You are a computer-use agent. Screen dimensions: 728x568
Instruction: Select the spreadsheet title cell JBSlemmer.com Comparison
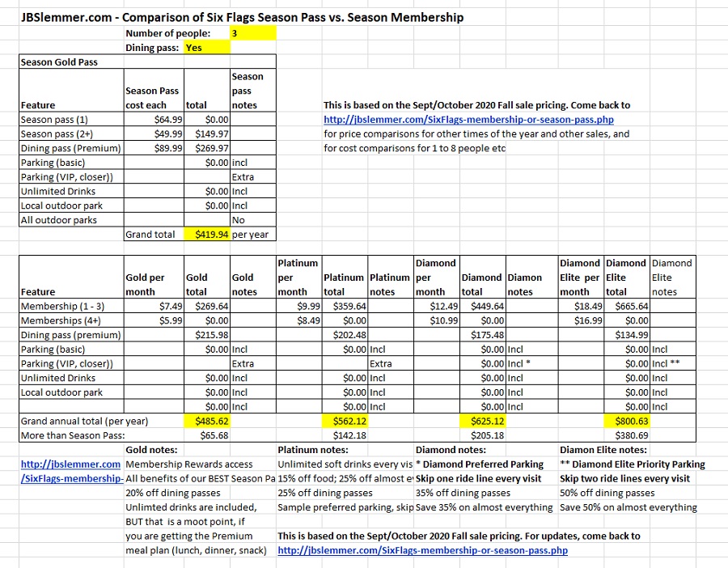pos(242,18)
